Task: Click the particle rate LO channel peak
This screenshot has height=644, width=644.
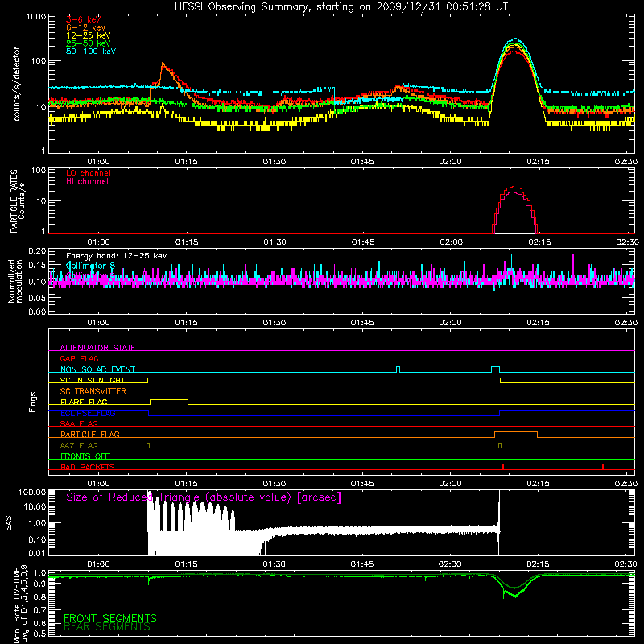Action: [514, 188]
